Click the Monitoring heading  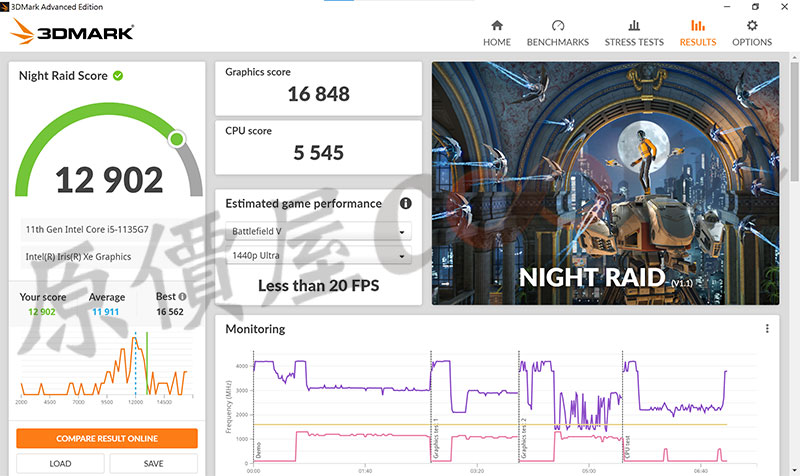[x=255, y=329]
